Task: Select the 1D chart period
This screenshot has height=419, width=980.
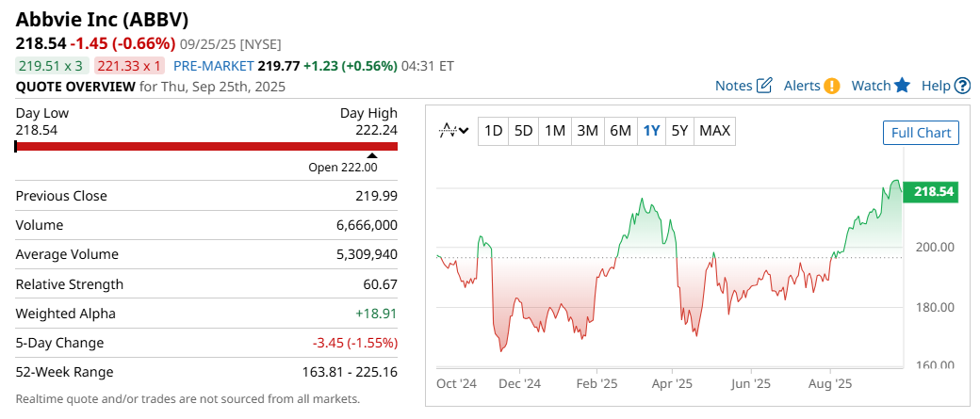Action: 493,131
